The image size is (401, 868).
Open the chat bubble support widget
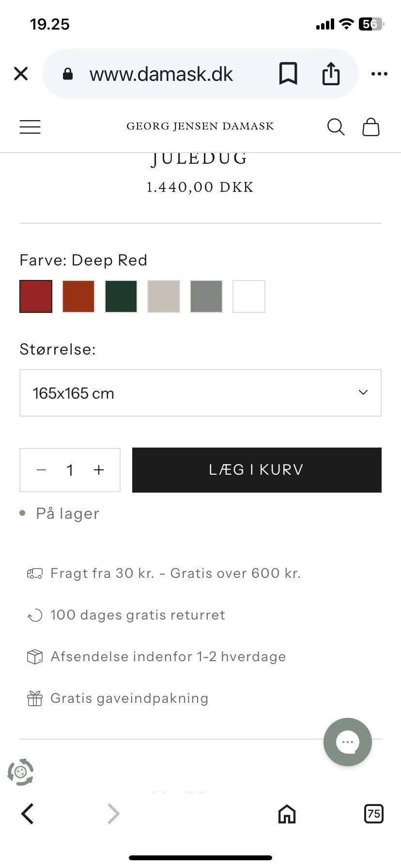(x=348, y=742)
